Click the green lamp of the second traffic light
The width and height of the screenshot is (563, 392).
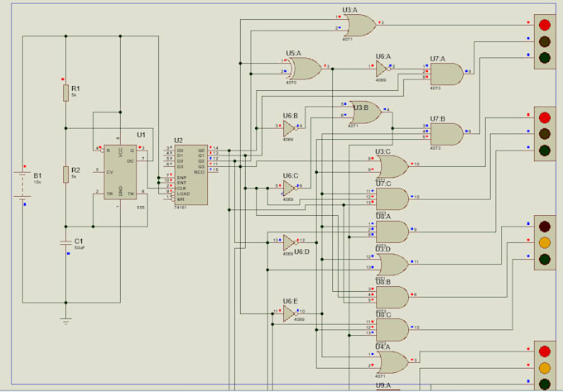coord(545,151)
